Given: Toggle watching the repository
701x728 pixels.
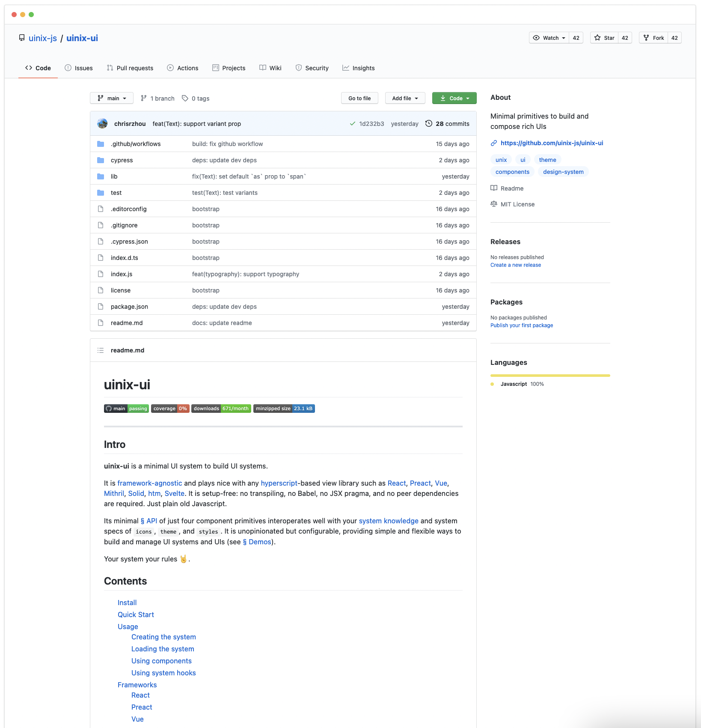Looking at the screenshot, I should tap(548, 38).
